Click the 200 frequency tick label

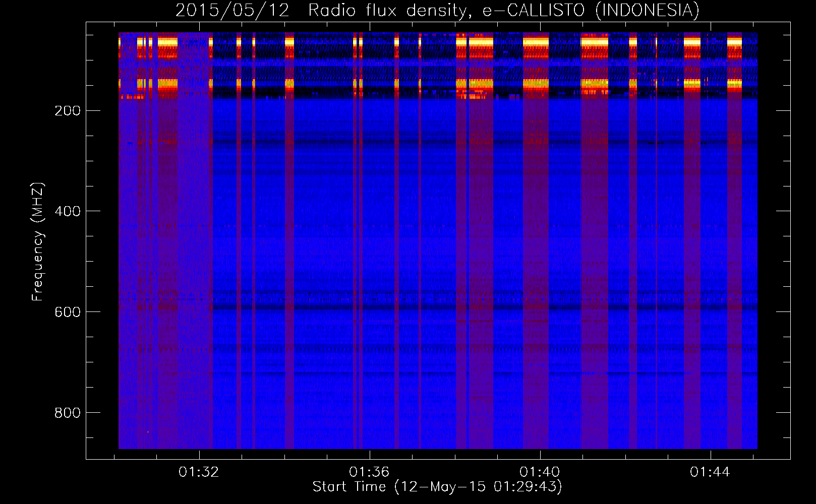point(68,111)
